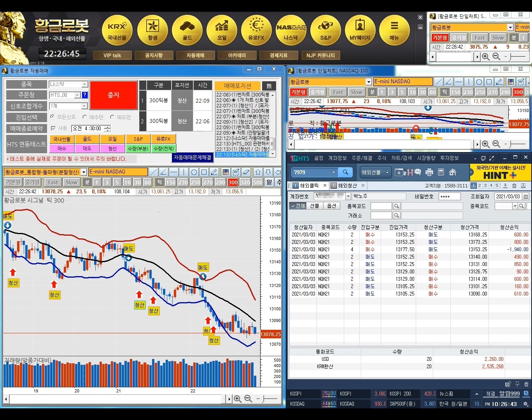The height and width of the screenshot is (420, 532).
Task: Click the search magnifier next to 7979
Action: click(x=345, y=172)
